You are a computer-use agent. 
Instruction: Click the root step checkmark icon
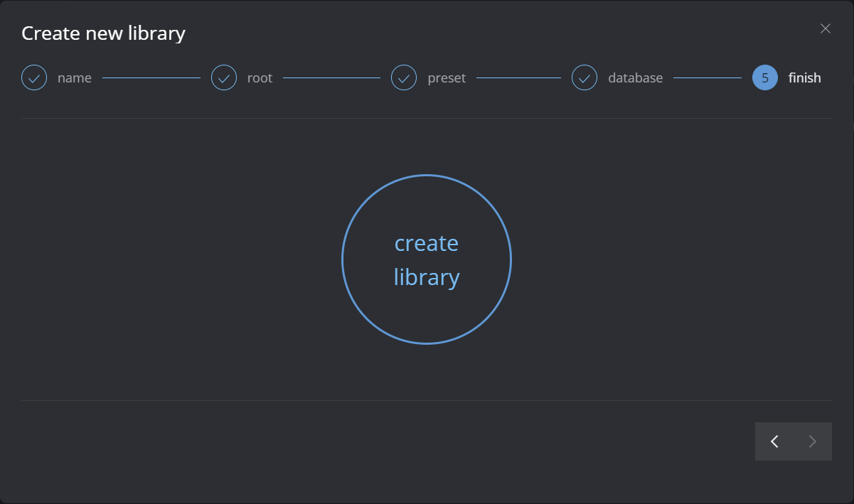pyautogui.click(x=224, y=77)
